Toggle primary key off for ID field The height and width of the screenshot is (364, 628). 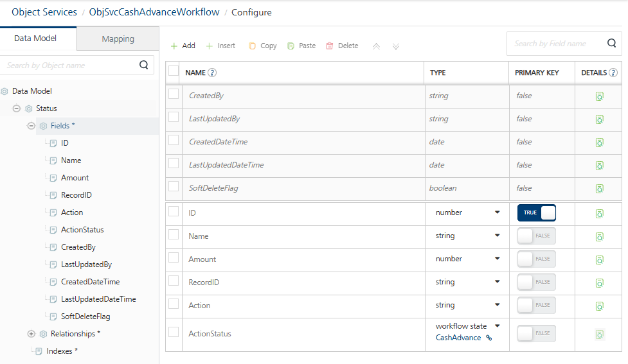[536, 213]
